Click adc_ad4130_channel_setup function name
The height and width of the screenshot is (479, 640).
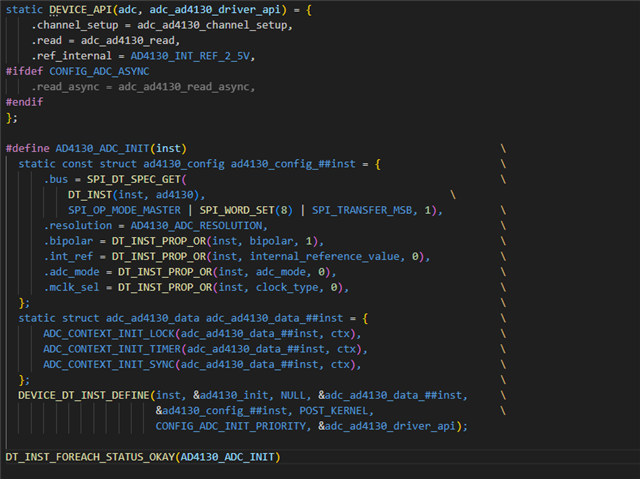[212, 25]
